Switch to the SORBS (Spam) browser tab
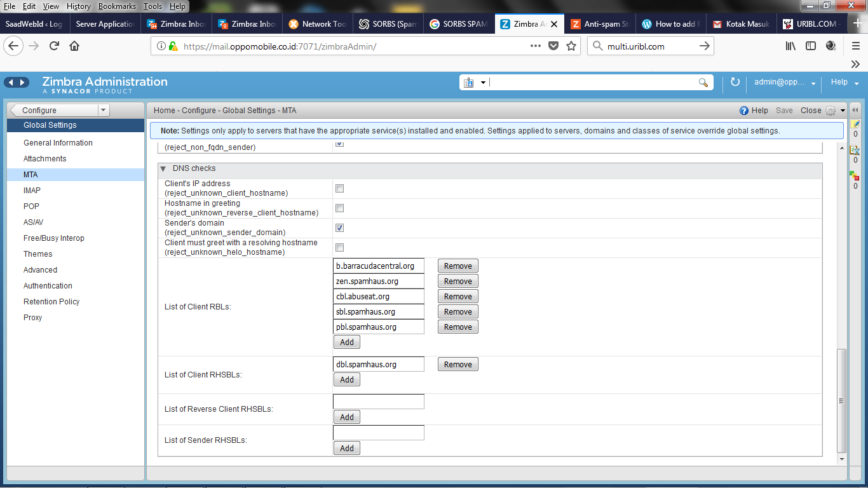Image resolution: width=868 pixels, height=488 pixels. [387, 24]
